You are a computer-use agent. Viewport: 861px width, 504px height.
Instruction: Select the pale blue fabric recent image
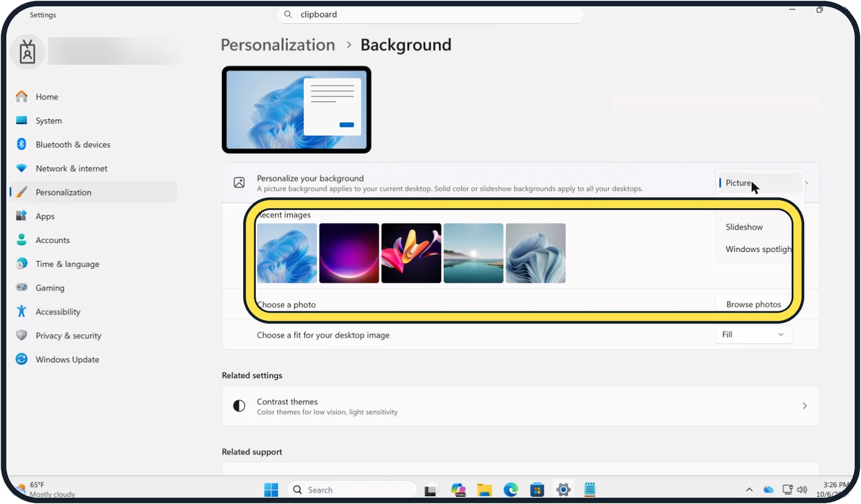pos(536,253)
